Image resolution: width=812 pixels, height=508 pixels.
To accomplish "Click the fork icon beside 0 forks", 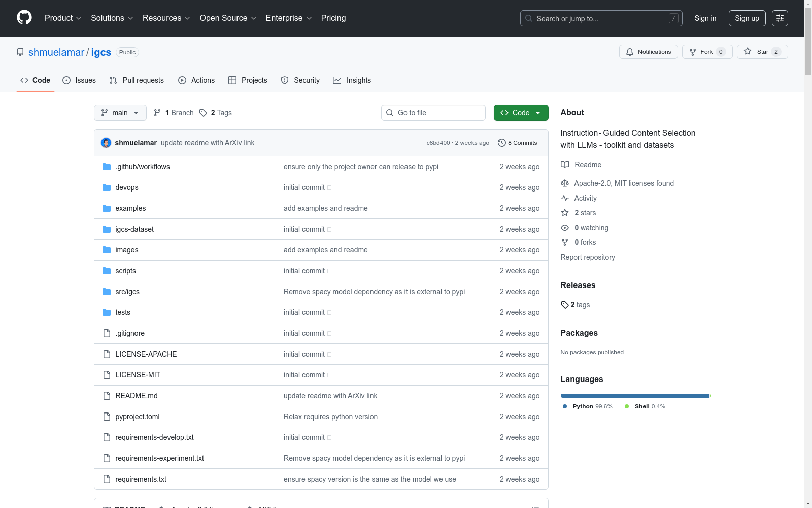I will [565, 242].
